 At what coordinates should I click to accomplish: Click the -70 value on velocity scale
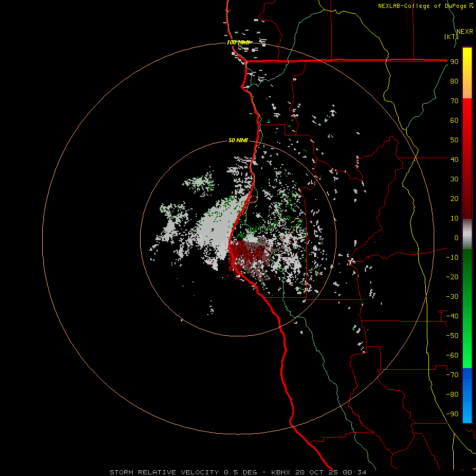tap(452, 374)
